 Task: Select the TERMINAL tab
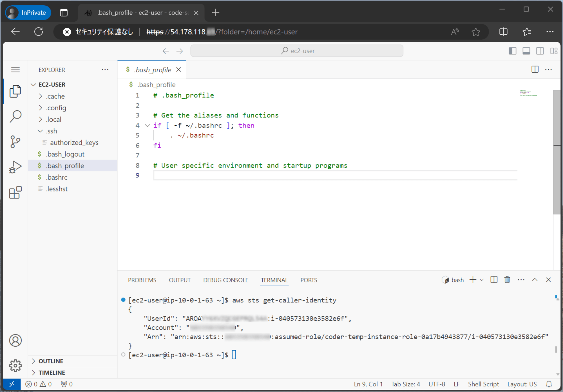point(274,280)
